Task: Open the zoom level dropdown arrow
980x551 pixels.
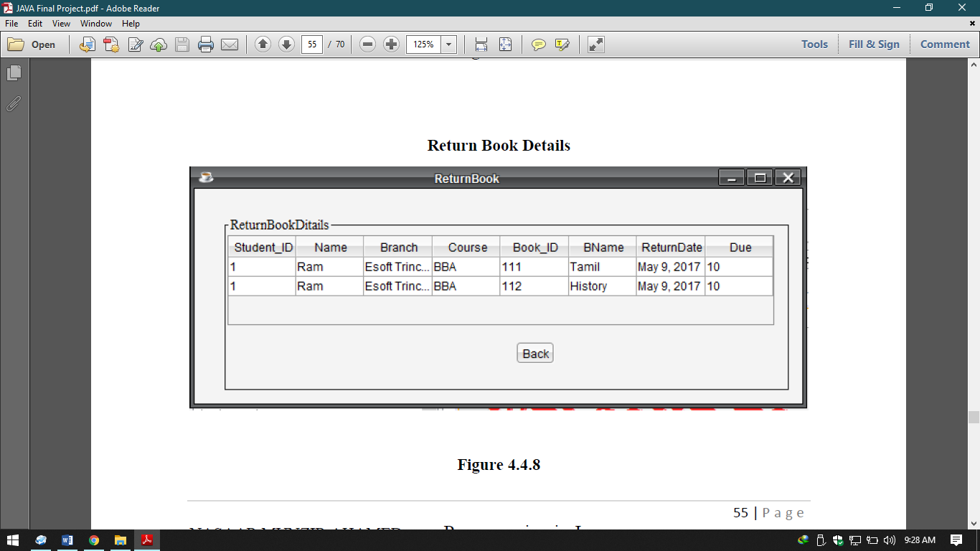Action: click(x=449, y=44)
